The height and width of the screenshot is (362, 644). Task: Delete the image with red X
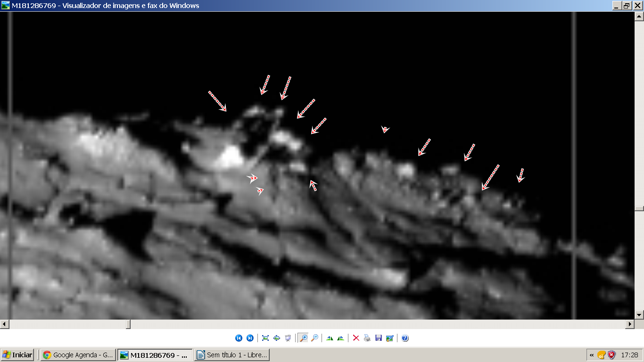pyautogui.click(x=356, y=338)
